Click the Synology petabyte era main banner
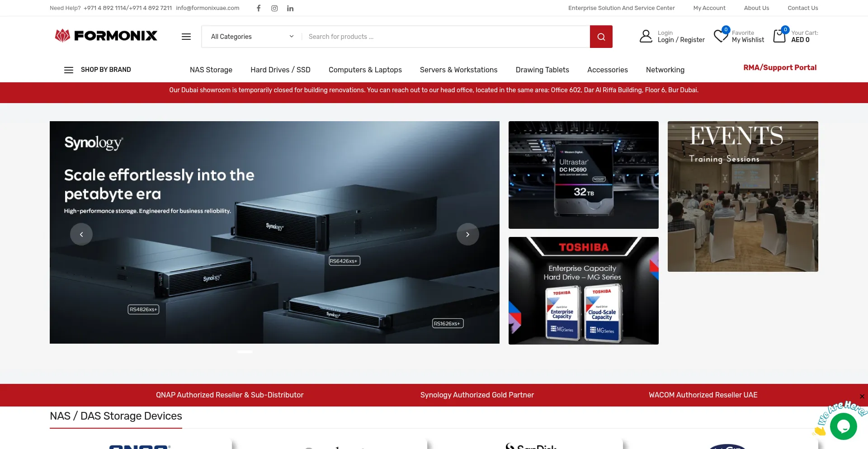868x449 pixels. tap(274, 232)
